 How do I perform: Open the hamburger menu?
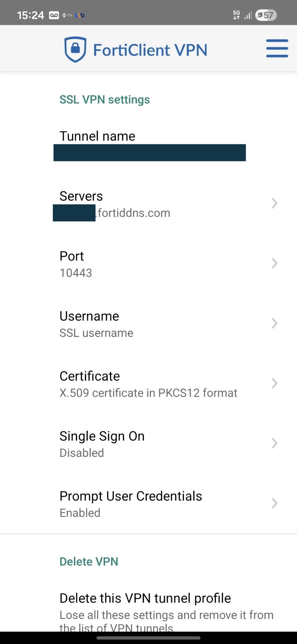click(277, 48)
